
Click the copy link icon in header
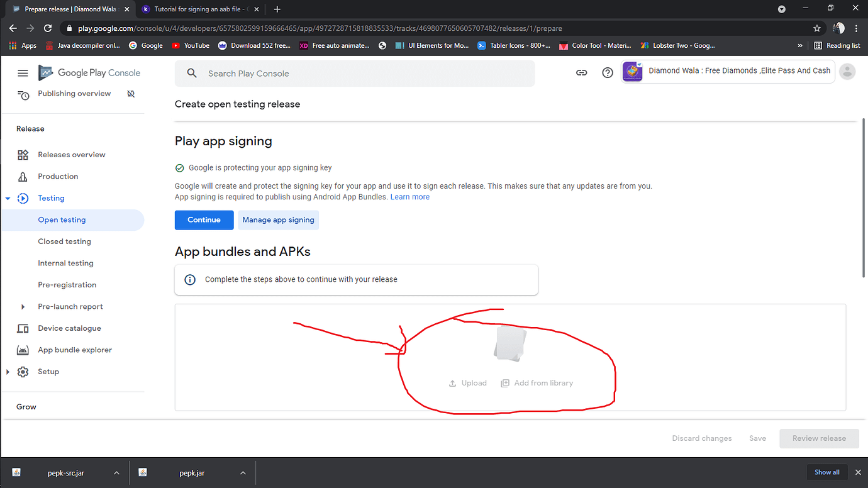(x=582, y=73)
